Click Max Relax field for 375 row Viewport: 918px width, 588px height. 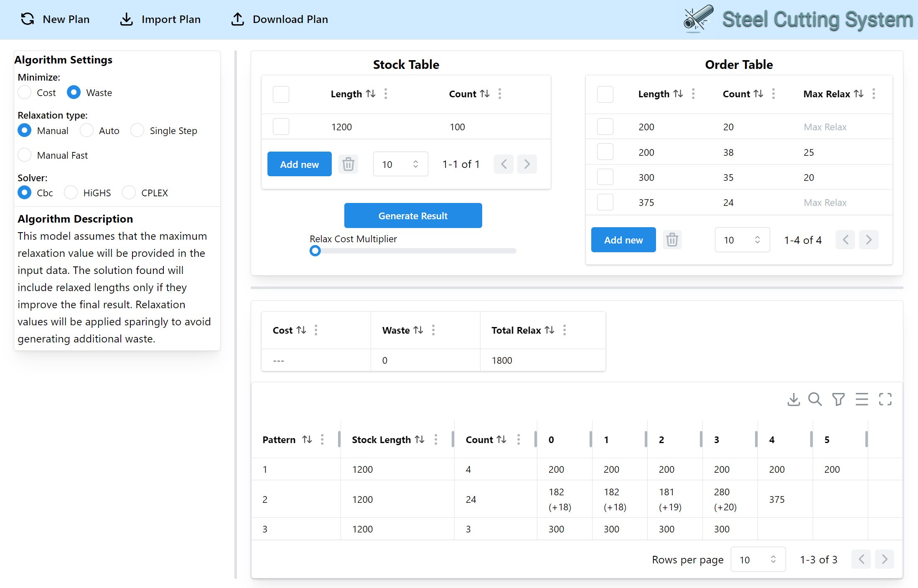[825, 203]
